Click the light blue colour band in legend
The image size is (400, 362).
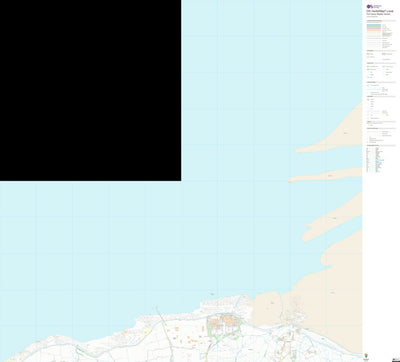374,25
